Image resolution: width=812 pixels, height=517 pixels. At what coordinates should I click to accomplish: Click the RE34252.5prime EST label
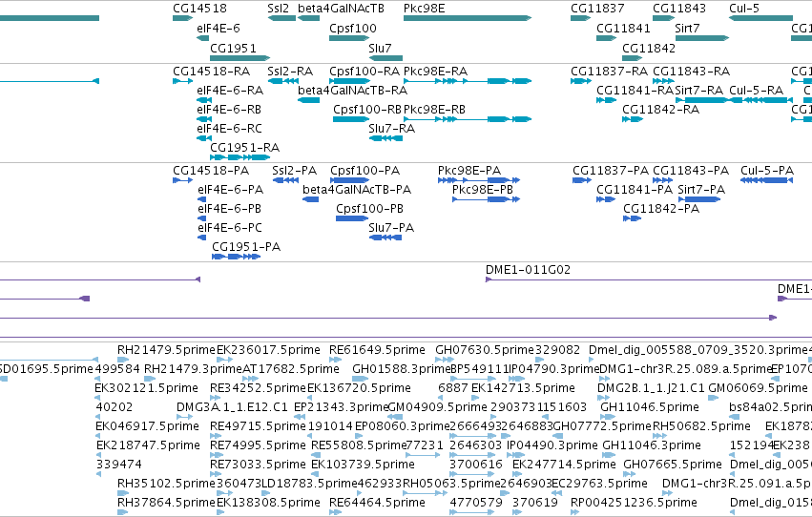(x=258, y=388)
